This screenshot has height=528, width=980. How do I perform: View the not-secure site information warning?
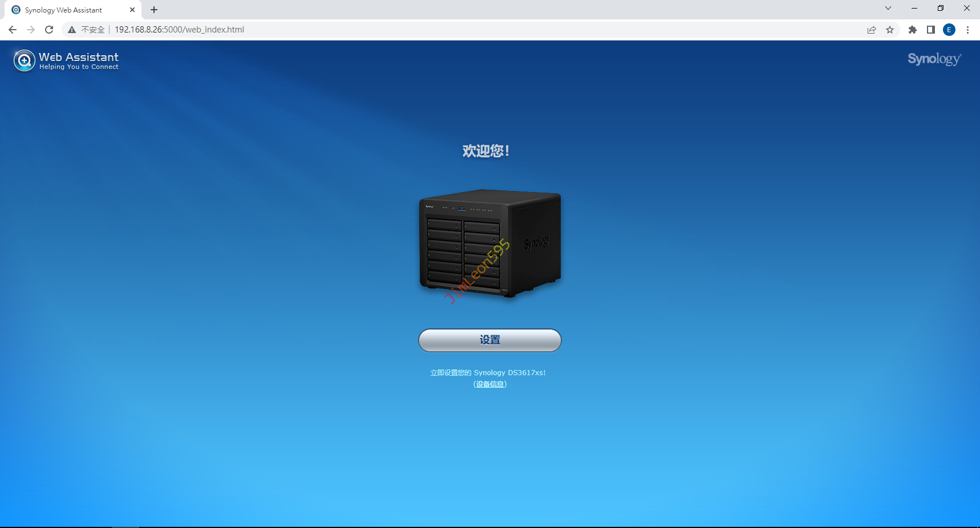click(87, 30)
